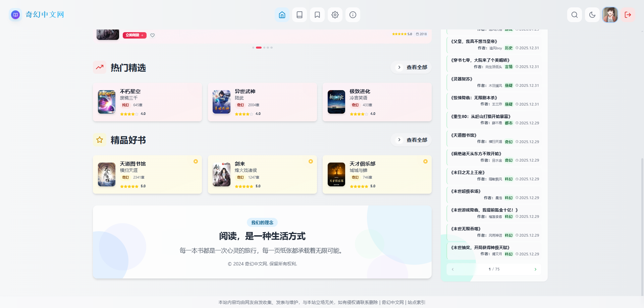Click the 奇幻中文网 logo icon

pos(15,15)
